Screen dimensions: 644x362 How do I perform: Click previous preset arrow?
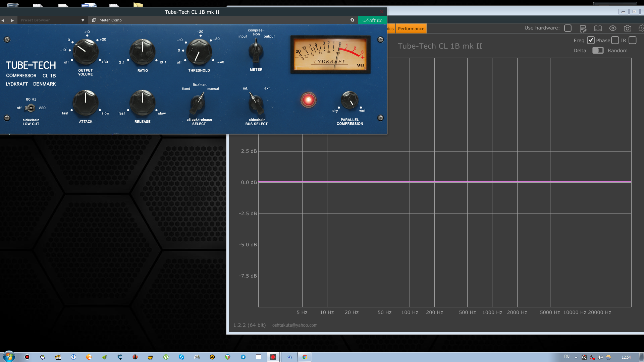click(3, 20)
